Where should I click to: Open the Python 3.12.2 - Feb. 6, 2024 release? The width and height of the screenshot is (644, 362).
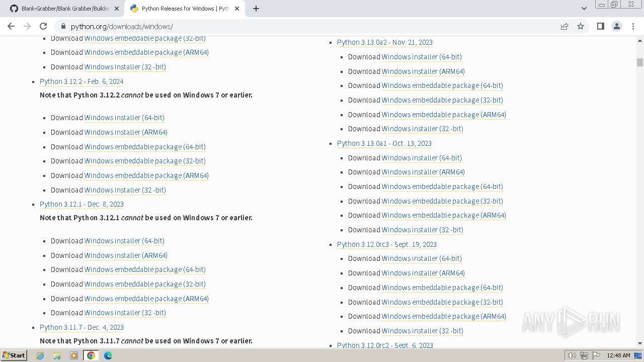(x=82, y=81)
